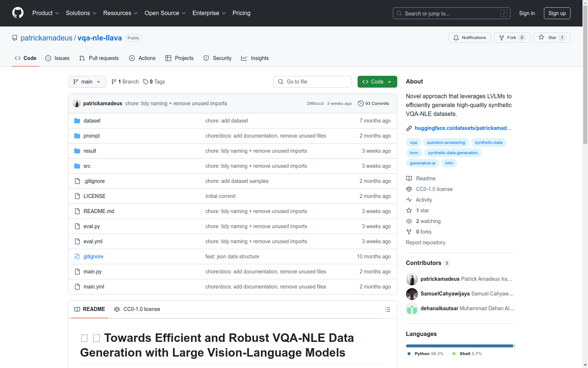Select the gitignore symlink file icon

[x=77, y=256]
